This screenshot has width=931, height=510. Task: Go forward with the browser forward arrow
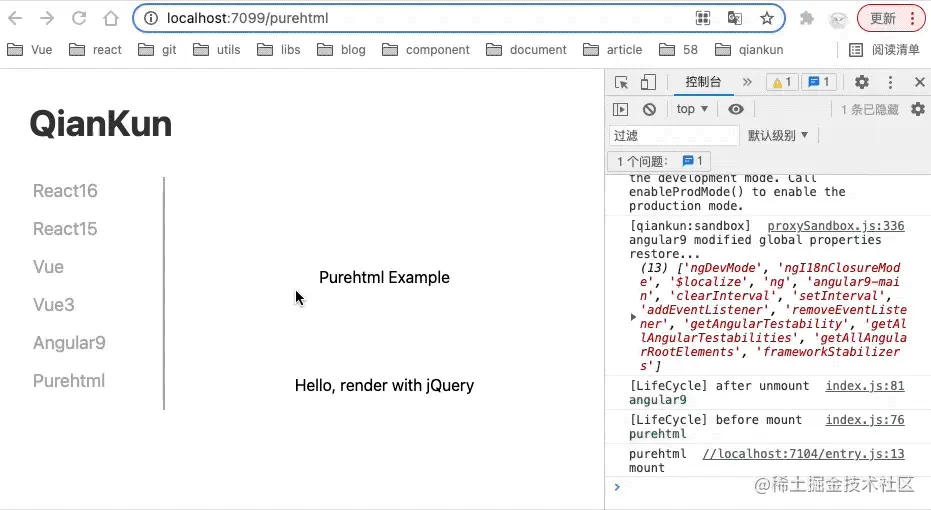click(47, 18)
